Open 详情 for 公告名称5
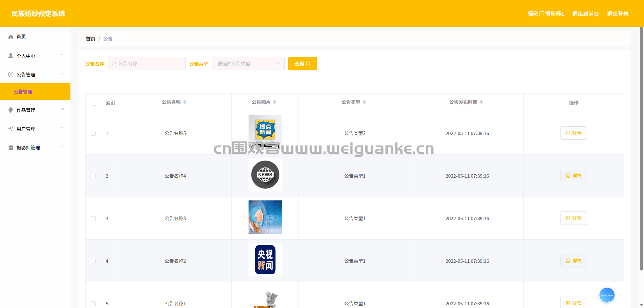The image size is (644, 308). click(574, 133)
